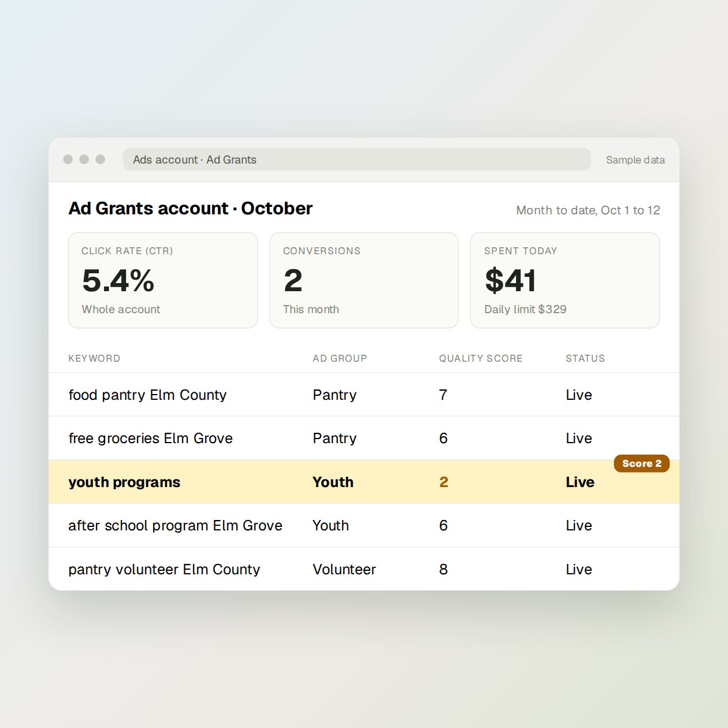Click the Volunteer ad group cell
728x728 pixels.
[344, 569]
